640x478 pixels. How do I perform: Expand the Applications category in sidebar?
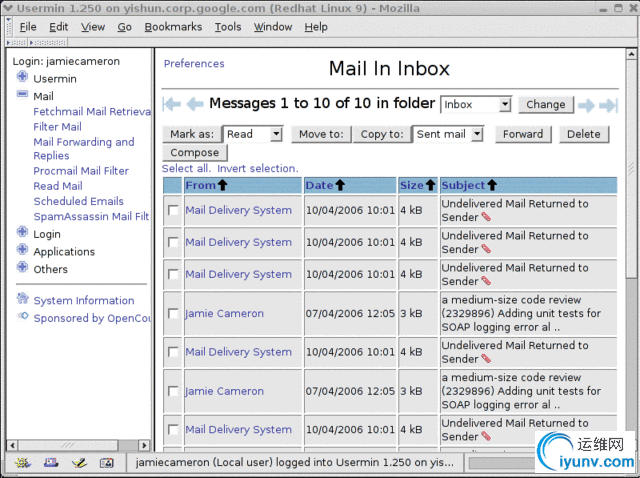[22, 250]
